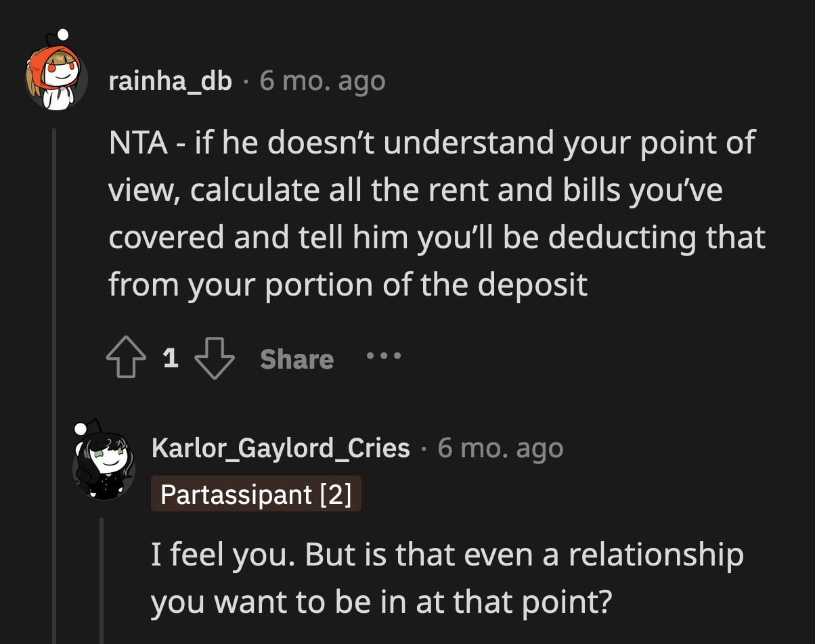This screenshot has height=644, width=815.
Task: Click the reply comment body text
Action: point(447,577)
